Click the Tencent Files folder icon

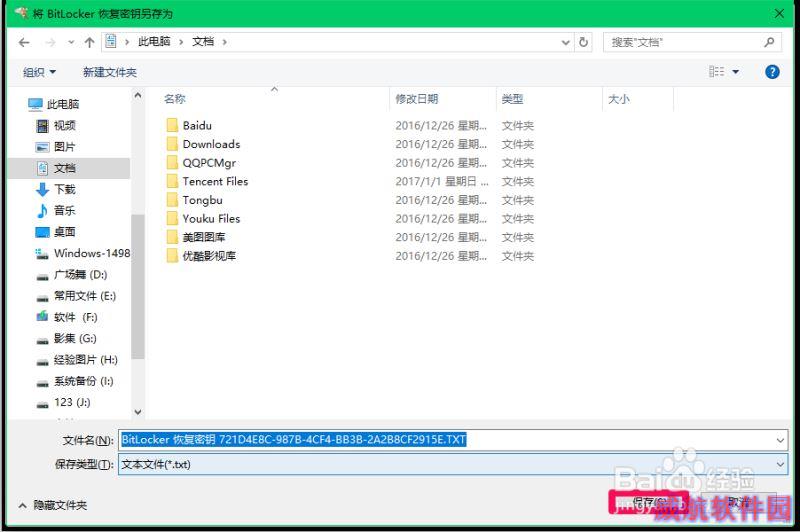point(172,181)
